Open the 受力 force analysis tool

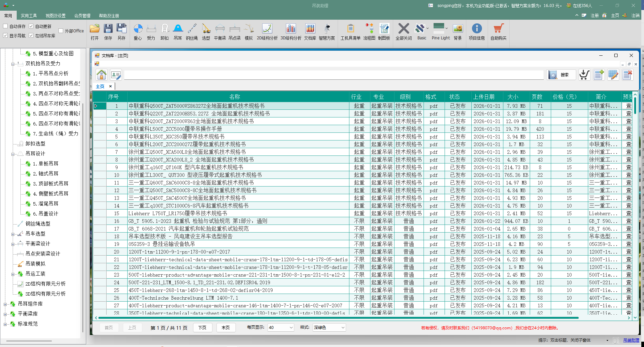tap(151, 32)
